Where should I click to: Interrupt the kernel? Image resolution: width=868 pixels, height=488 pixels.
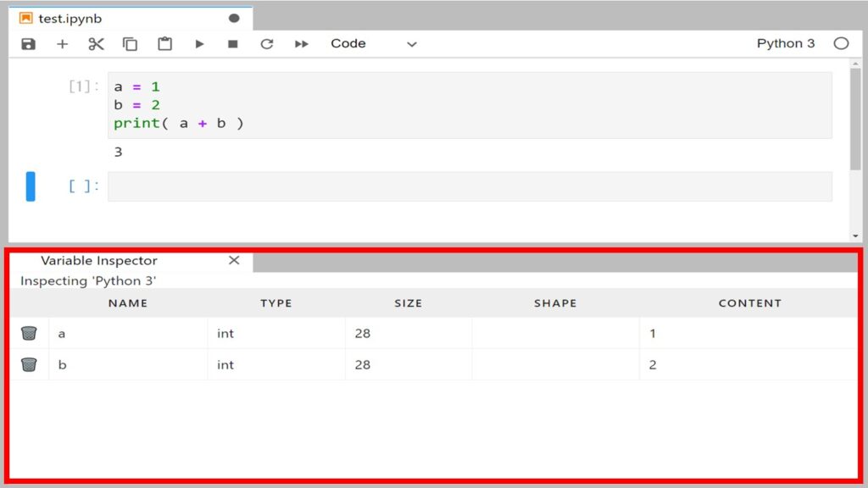pos(233,43)
